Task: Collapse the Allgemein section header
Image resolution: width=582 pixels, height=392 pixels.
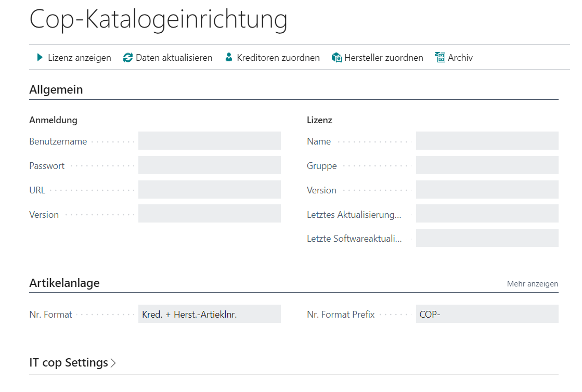Action: pos(56,89)
